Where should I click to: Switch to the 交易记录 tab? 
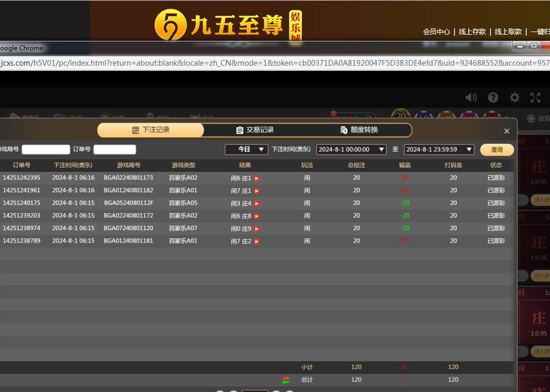coord(255,130)
